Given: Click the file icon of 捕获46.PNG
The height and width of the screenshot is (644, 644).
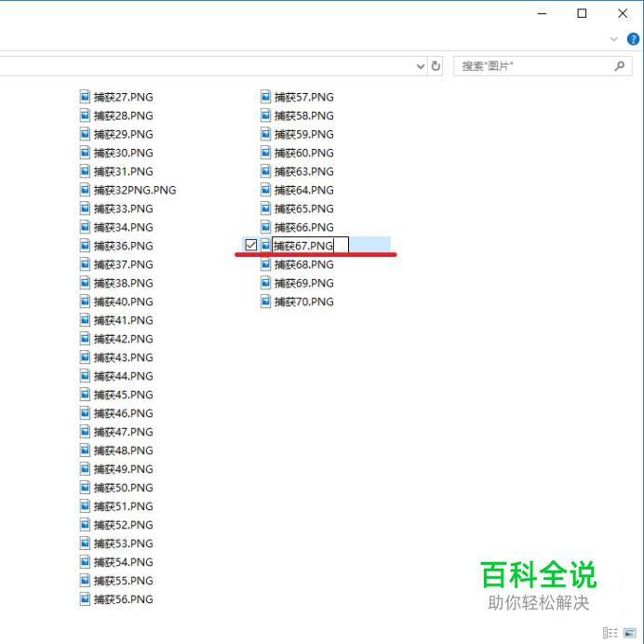Looking at the screenshot, I should [x=85, y=413].
